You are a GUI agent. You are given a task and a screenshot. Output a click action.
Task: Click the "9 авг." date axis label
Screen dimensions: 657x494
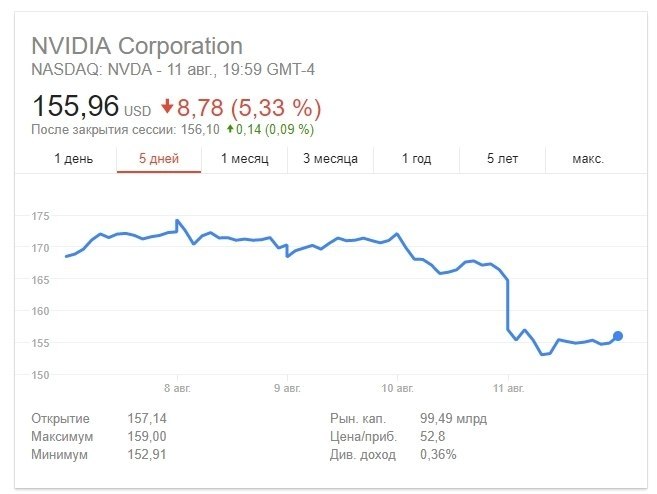287,384
